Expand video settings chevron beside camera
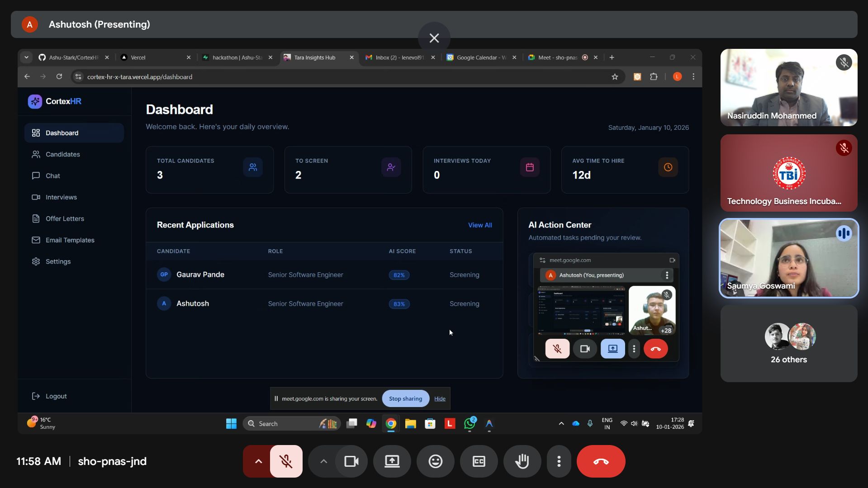 pyautogui.click(x=323, y=461)
